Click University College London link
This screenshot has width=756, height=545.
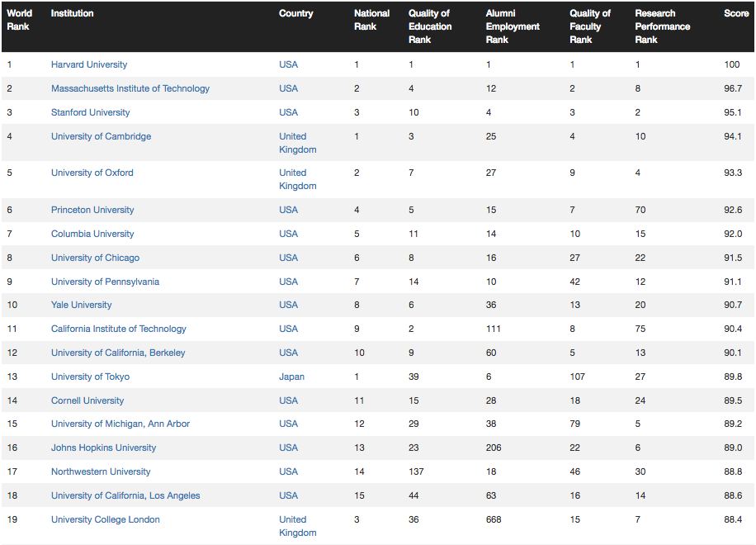[105, 519]
